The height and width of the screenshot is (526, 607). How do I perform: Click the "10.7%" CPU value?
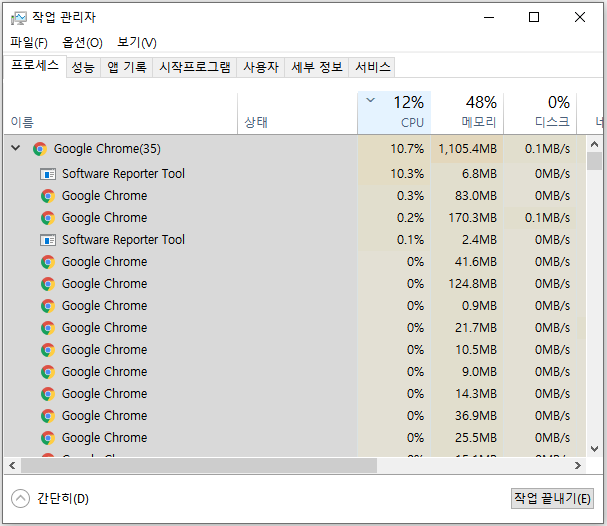tap(407, 149)
